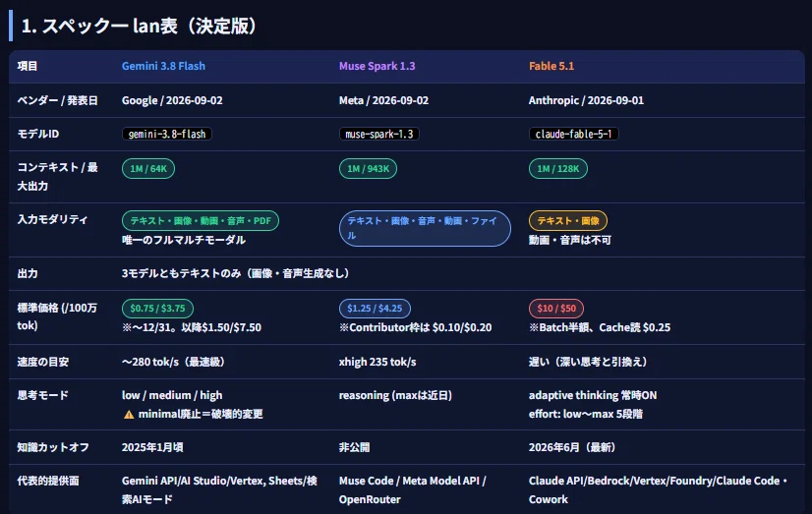Viewport: 812px width, 514px height.
Task: Click the 1M / 128K context badge
Action: (x=558, y=169)
